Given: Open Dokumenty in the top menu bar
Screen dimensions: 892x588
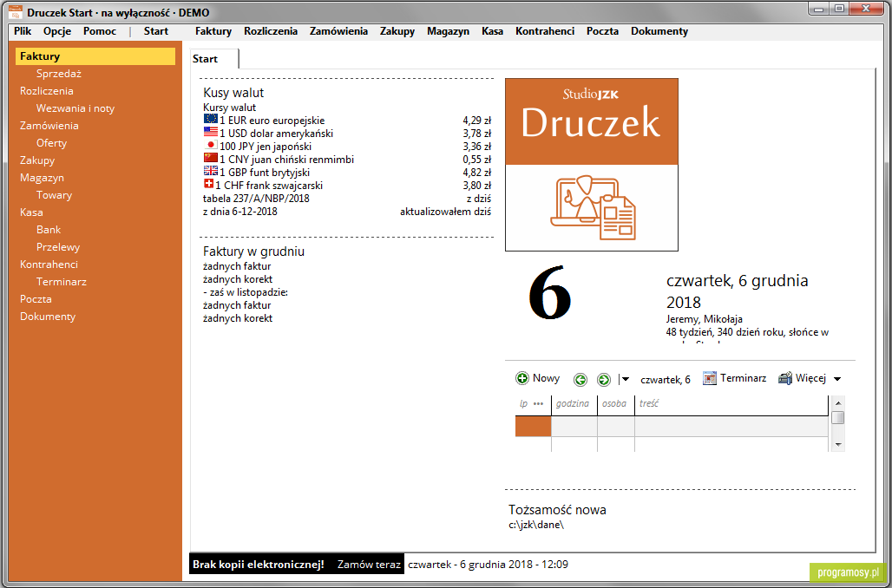Looking at the screenshot, I should pos(659,31).
